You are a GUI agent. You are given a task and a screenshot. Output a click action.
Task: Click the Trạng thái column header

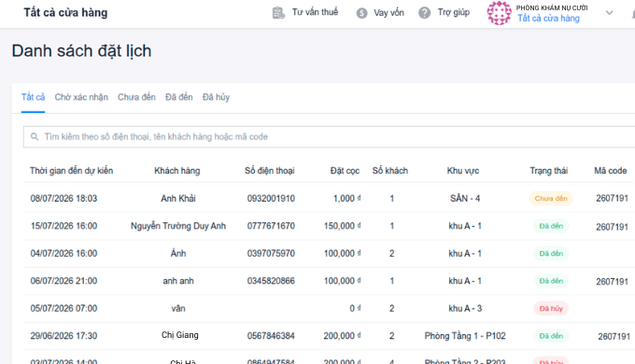(x=549, y=171)
